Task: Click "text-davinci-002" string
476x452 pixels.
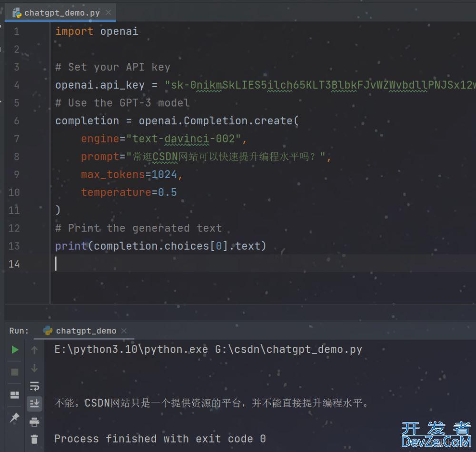Action: point(184,139)
